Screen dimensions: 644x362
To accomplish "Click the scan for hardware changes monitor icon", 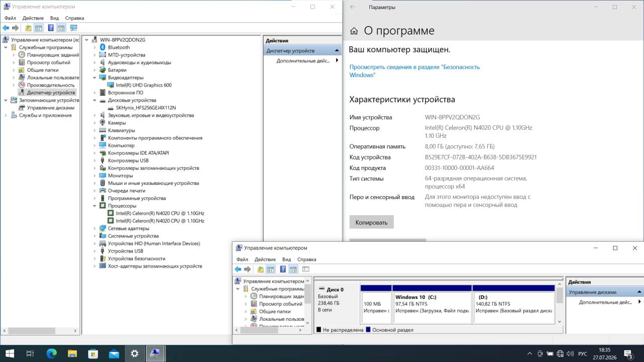I will 73,28.
